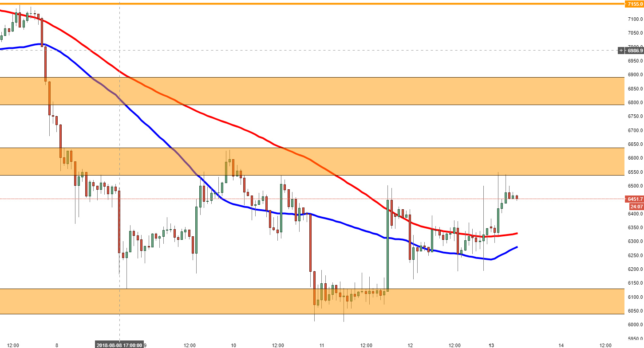Click date 13 on the time axis

pos(491,345)
